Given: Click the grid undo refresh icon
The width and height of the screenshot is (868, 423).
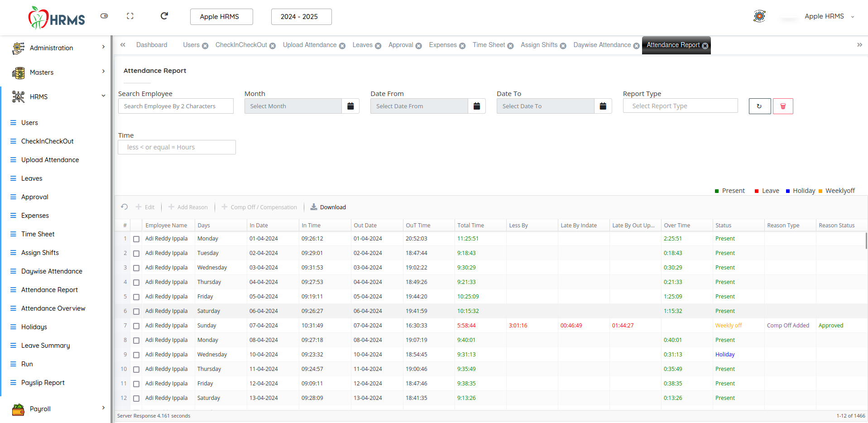Looking at the screenshot, I should (125, 207).
